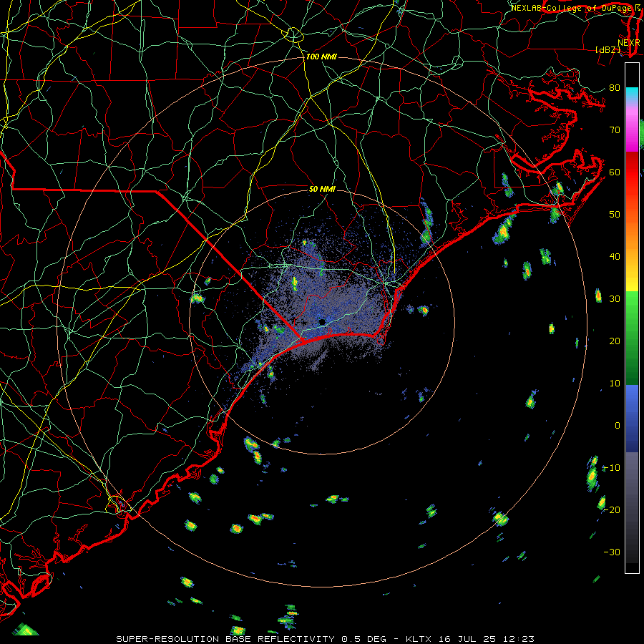Image resolution: width=644 pixels, height=644 pixels.
Task: Click the 70 value on the dBZ scale
Action: 615,130
